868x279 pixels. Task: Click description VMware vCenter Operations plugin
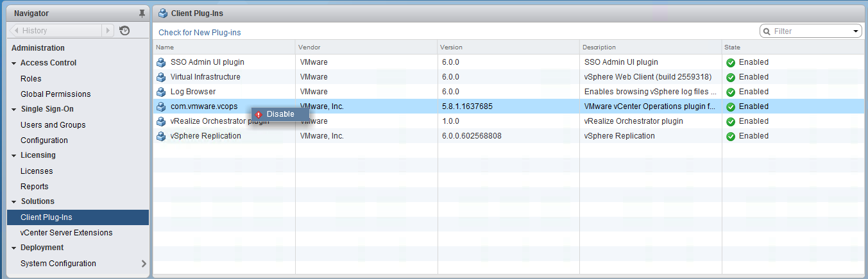650,106
